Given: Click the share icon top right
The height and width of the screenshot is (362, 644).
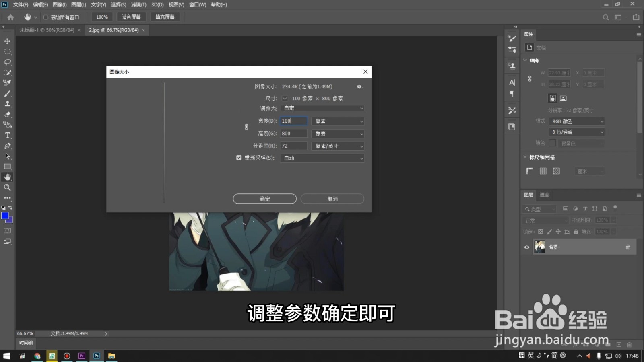Looking at the screenshot, I should pyautogui.click(x=636, y=17).
